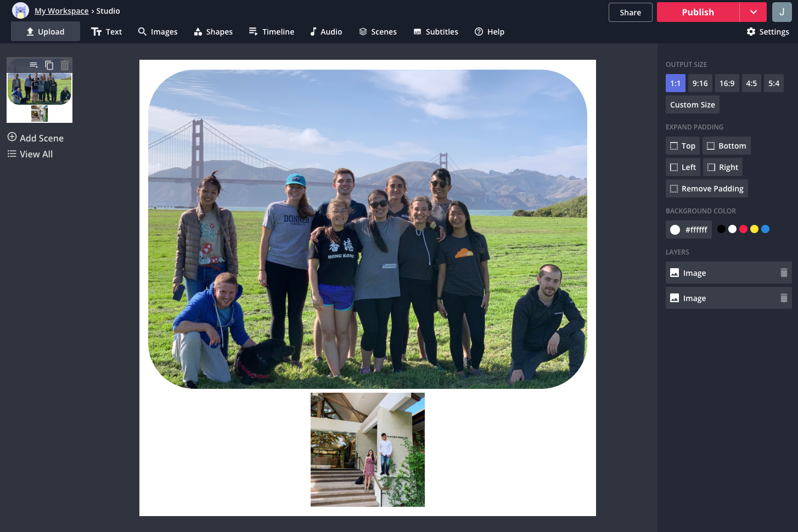Choose the white background color swatch
The width and height of the screenshot is (798, 532).
click(x=732, y=229)
